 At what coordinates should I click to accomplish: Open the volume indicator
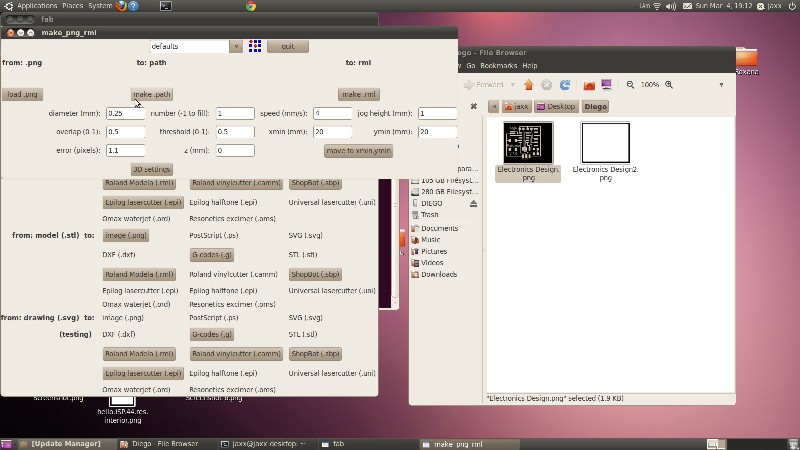pyautogui.click(x=671, y=6)
